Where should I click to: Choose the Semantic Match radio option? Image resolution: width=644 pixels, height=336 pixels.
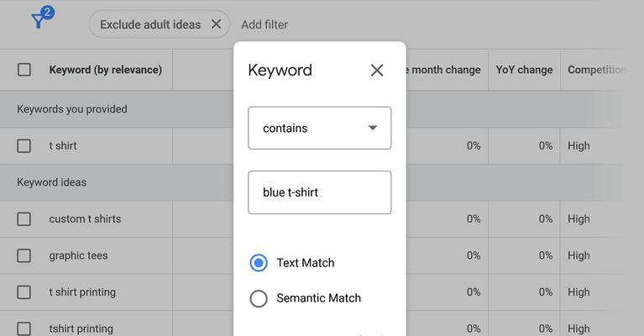[x=259, y=299]
